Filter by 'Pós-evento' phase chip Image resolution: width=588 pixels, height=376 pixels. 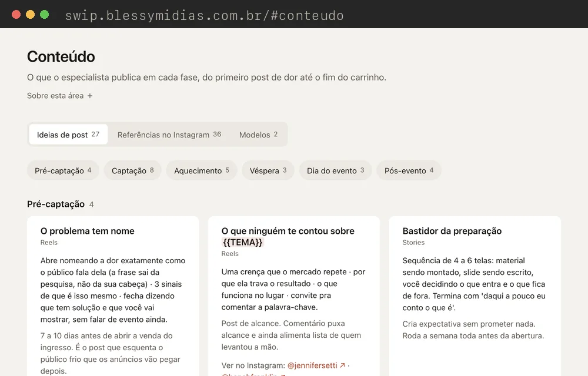pos(409,170)
